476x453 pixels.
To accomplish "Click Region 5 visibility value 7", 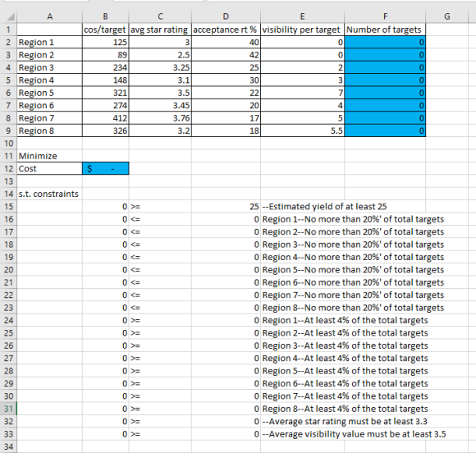I will 302,93.
